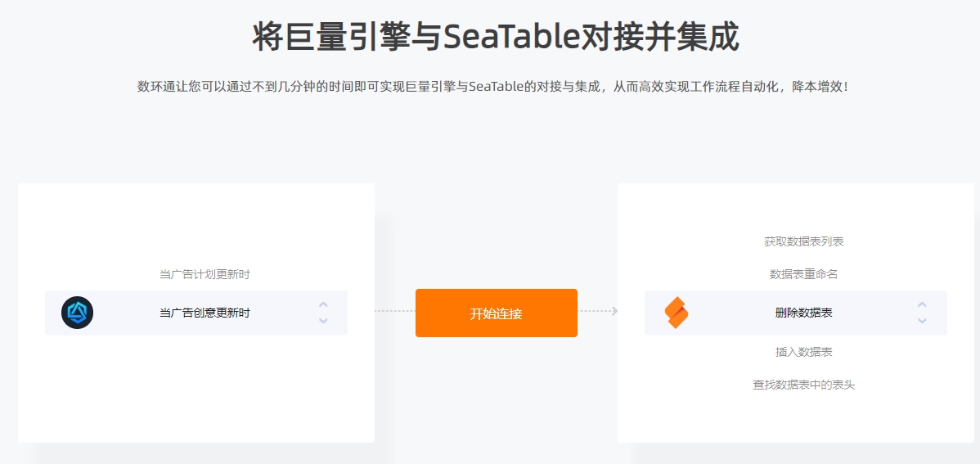Click the dotted arrow pointing to SeaTable card
This screenshot has width=980, height=464.
pyautogui.click(x=598, y=311)
